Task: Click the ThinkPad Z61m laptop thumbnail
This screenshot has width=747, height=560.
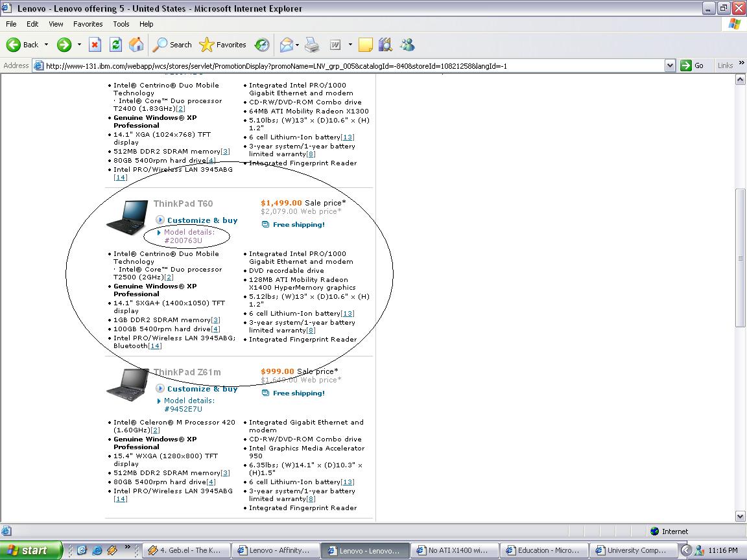Action: 127,385
